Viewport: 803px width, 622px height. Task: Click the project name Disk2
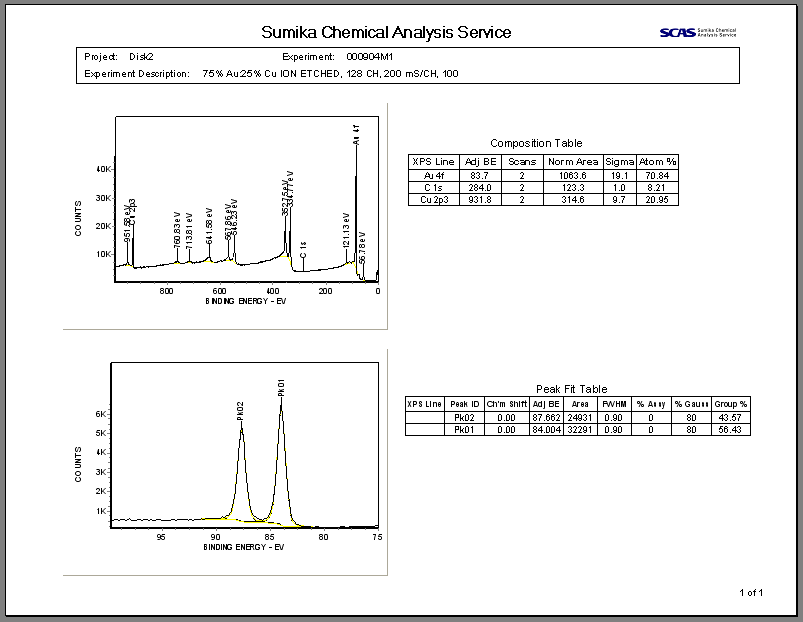coord(141,57)
